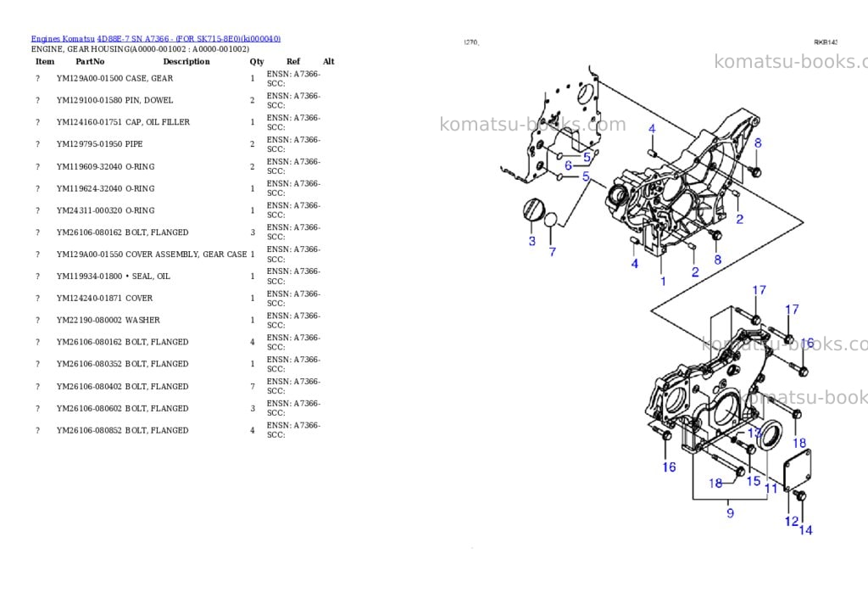Click diagram callout number 6

tap(568, 165)
